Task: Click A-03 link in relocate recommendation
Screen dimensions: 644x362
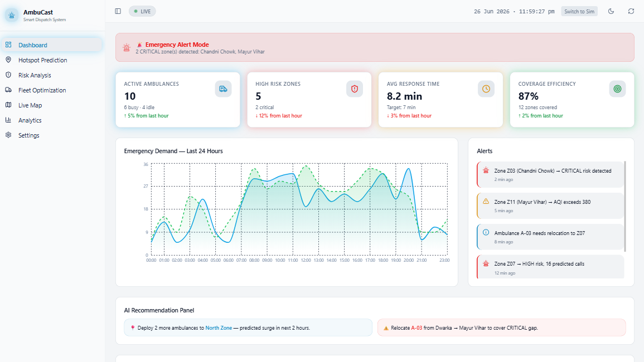Action: coord(417,328)
